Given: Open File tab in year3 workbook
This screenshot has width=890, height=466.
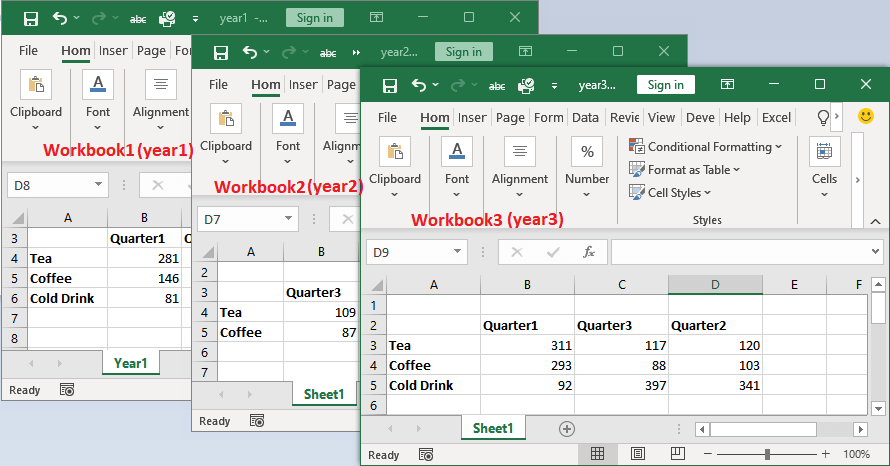Looking at the screenshot, I should [x=387, y=117].
